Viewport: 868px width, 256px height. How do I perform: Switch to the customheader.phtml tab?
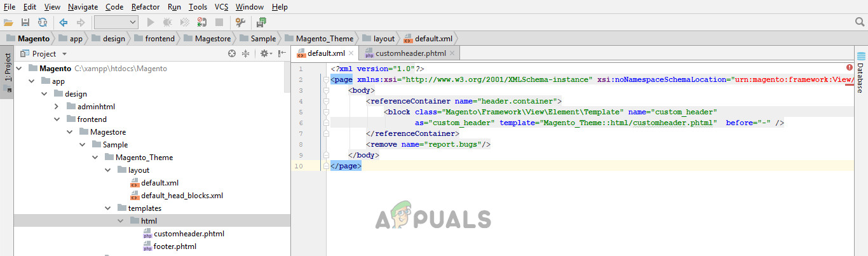(410, 54)
